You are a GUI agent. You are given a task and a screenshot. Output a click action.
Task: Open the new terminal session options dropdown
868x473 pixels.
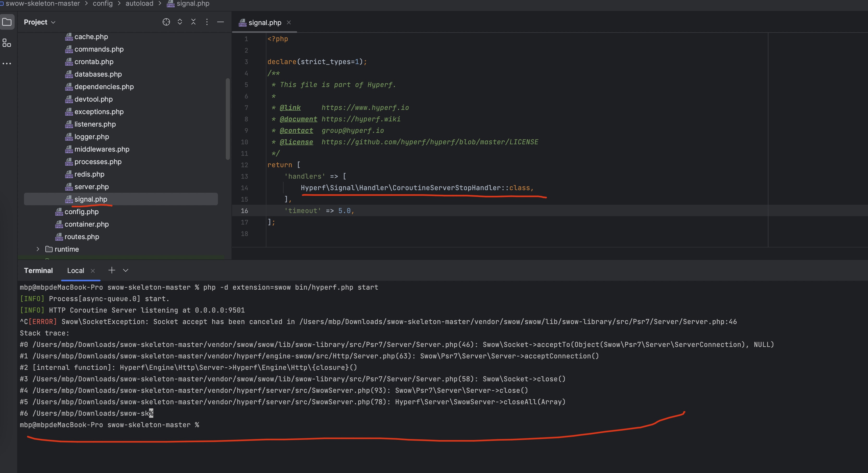(x=126, y=270)
